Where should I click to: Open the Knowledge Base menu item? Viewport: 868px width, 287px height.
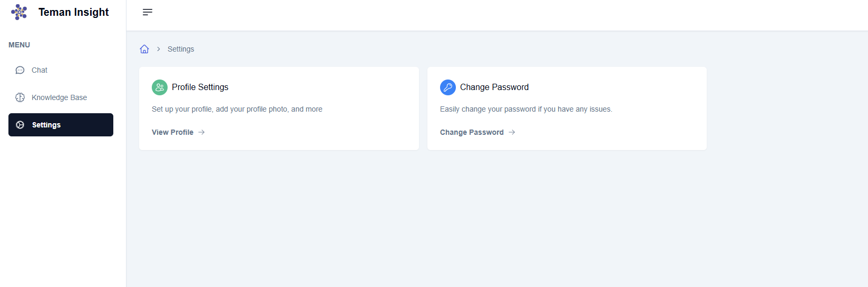click(x=59, y=97)
